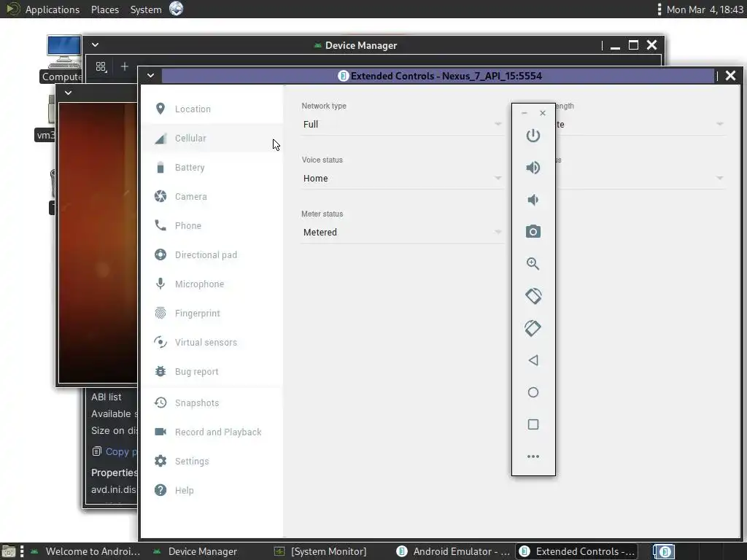Open the Computer desktop icon
The height and width of the screenshot is (560, 747).
(63, 59)
